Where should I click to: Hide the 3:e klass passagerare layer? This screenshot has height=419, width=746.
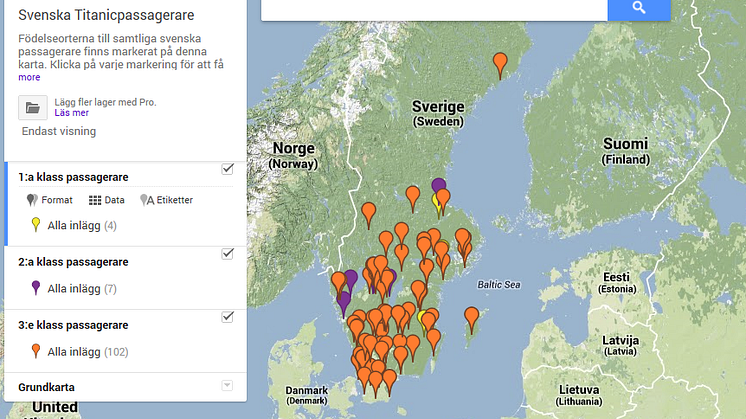point(227,317)
